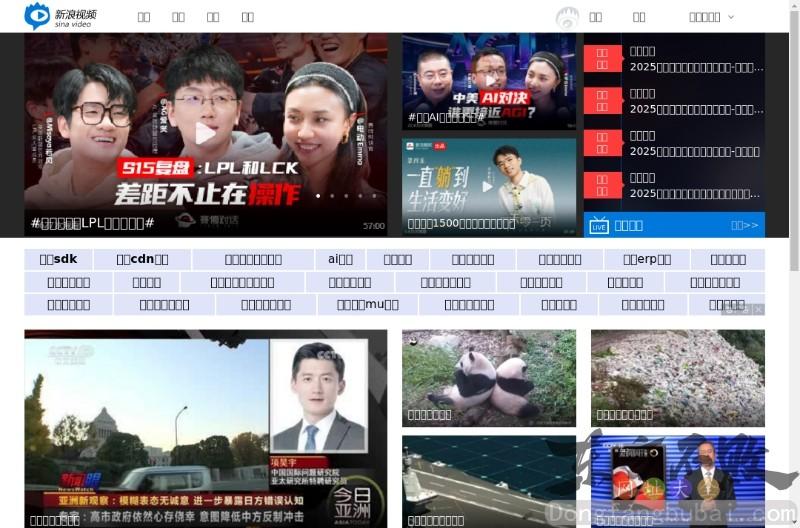Select the last carousel dot

(374, 196)
